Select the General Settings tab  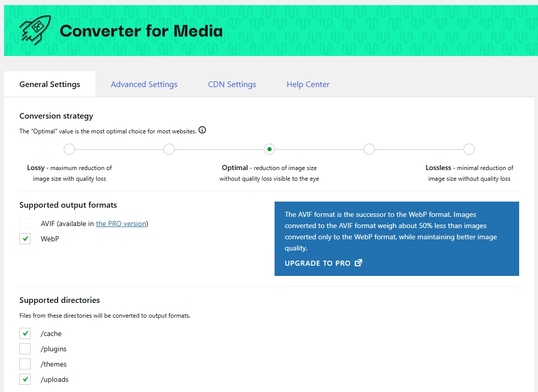49,84
